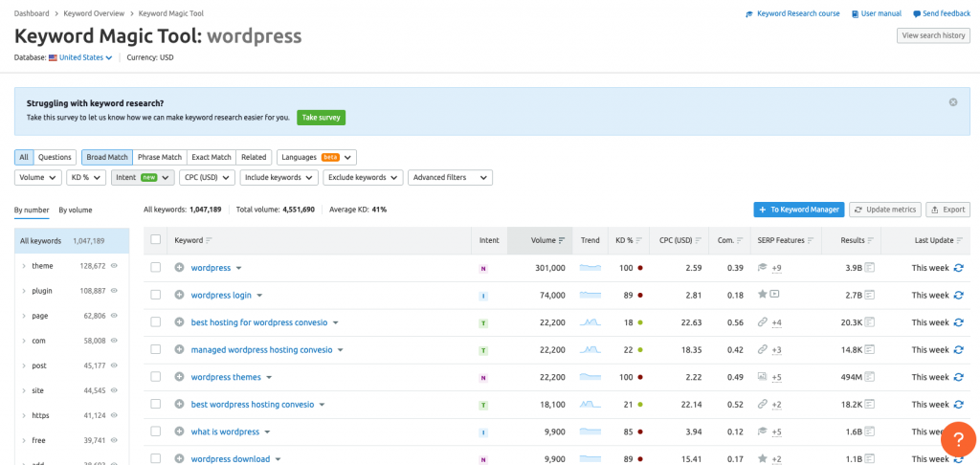Check the wordpress login row checkbox
This screenshot has width=980, height=465.
[156, 295]
